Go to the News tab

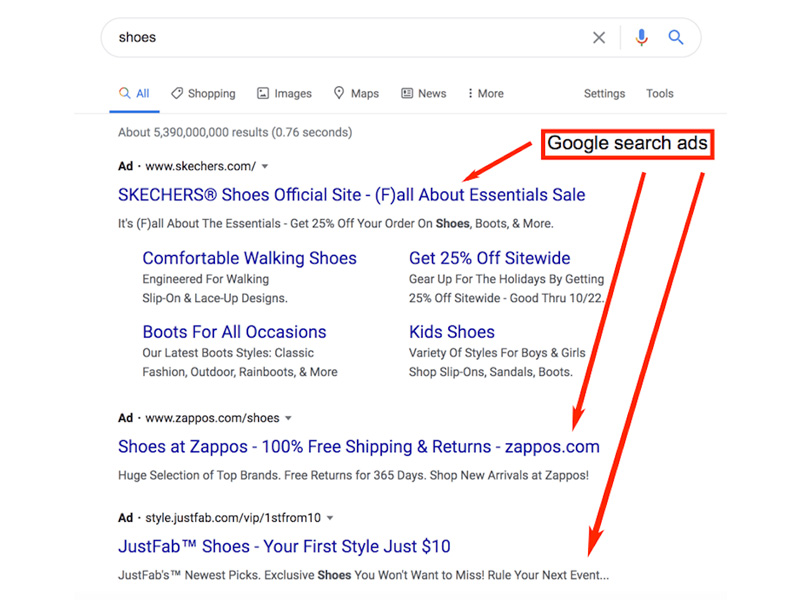(423, 94)
